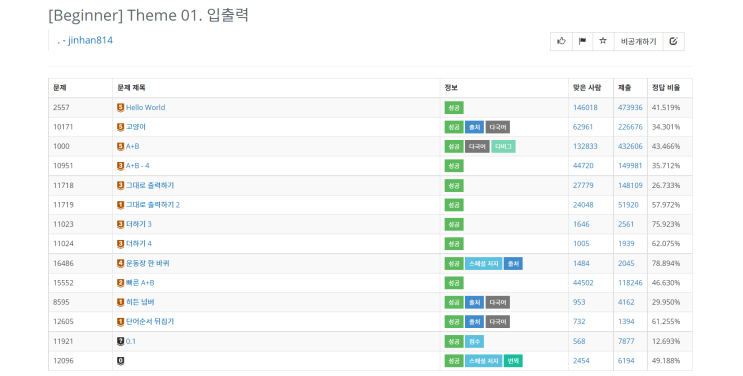Click the flag report icon

click(582, 41)
